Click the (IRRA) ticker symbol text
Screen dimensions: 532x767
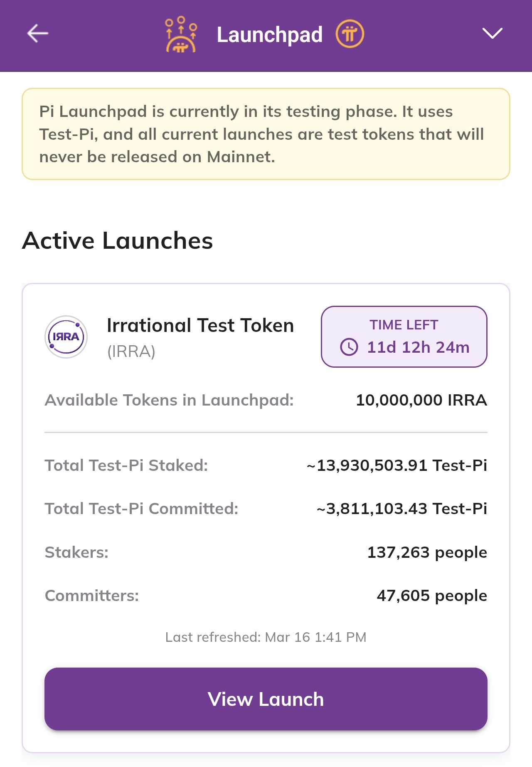click(131, 351)
